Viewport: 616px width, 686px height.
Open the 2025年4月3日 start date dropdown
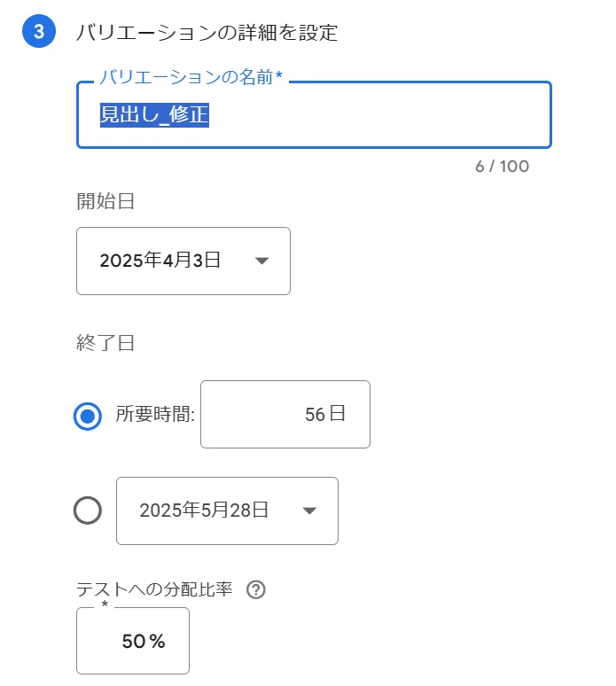(x=183, y=261)
